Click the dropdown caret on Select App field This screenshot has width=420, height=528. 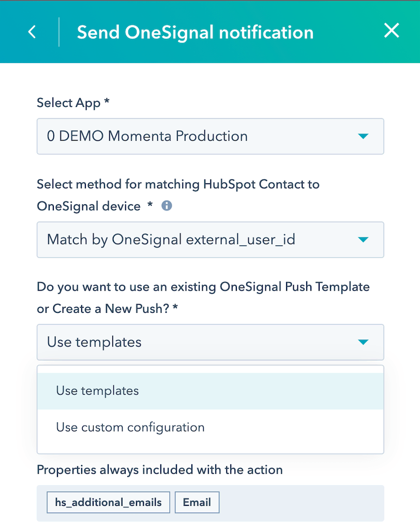(x=364, y=136)
